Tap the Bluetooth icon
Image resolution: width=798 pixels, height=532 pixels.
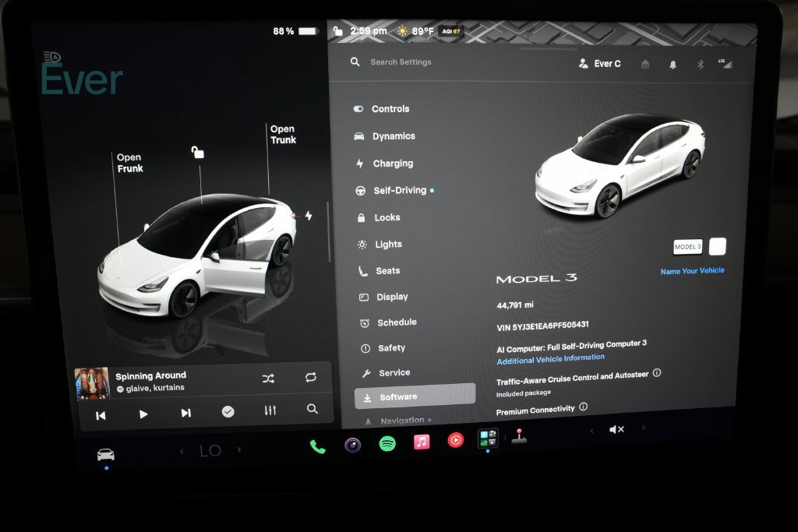(701, 65)
